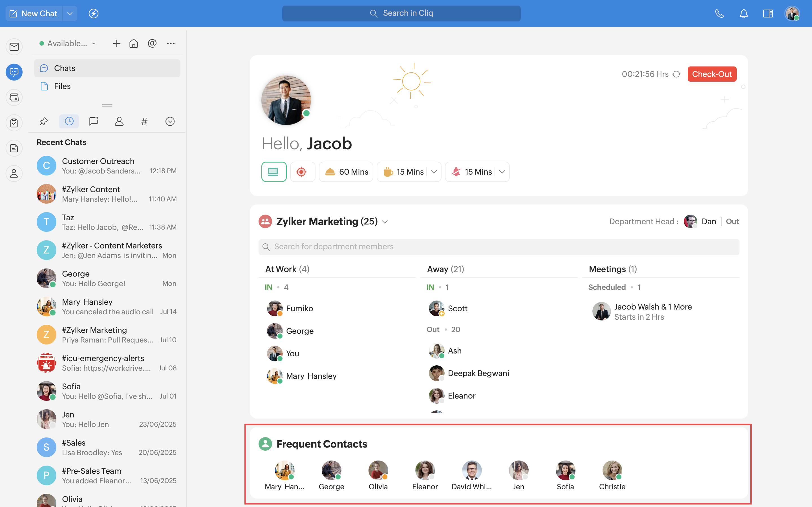Open the home icon in sidebar header
Screen dimensions: 812x507
(134, 44)
